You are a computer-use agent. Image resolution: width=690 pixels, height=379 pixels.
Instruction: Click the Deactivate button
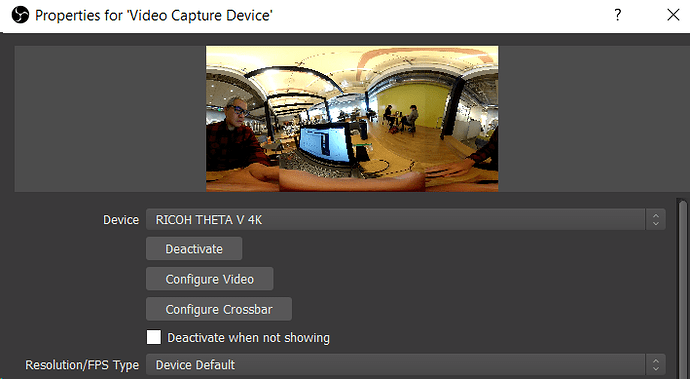point(194,249)
